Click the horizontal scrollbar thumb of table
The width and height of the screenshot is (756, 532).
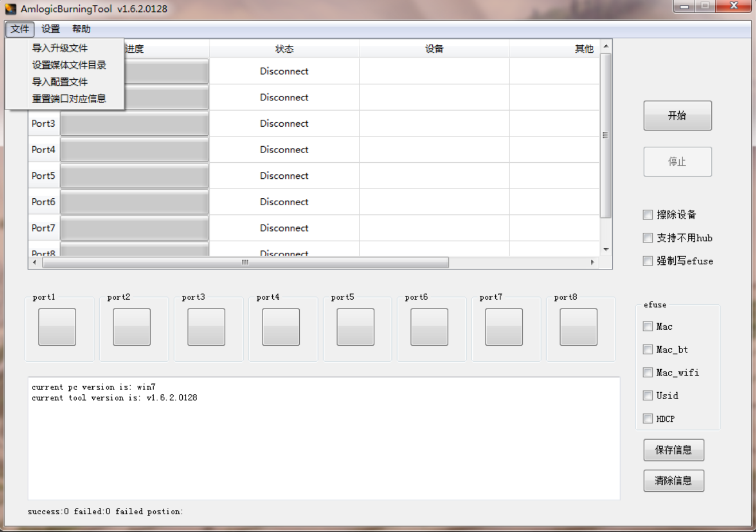[x=245, y=263]
